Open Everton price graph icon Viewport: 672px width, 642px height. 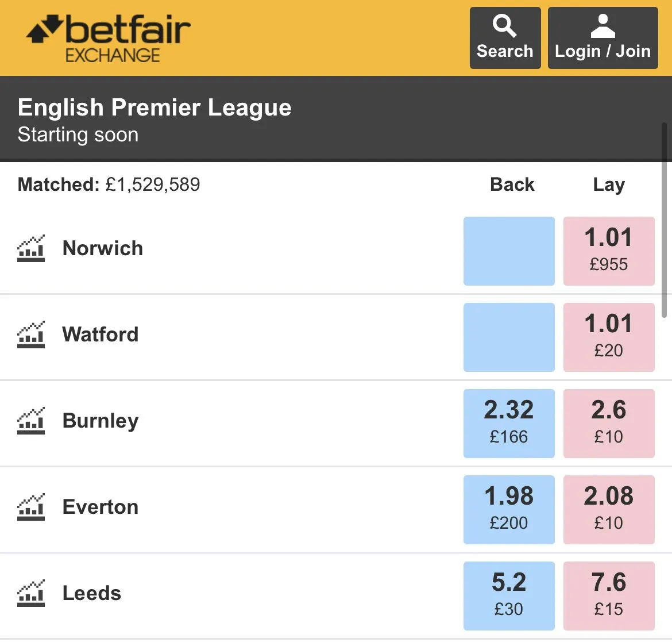[x=31, y=508]
